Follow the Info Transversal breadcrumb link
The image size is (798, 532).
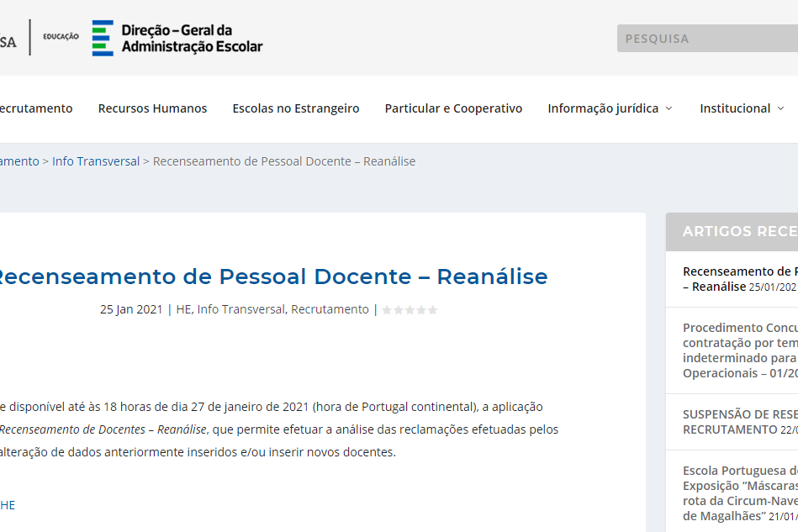pos(96,161)
